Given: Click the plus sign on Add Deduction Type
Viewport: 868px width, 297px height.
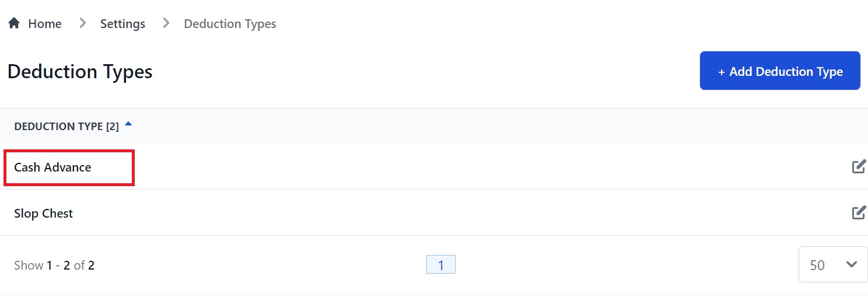Looking at the screenshot, I should click(x=722, y=72).
